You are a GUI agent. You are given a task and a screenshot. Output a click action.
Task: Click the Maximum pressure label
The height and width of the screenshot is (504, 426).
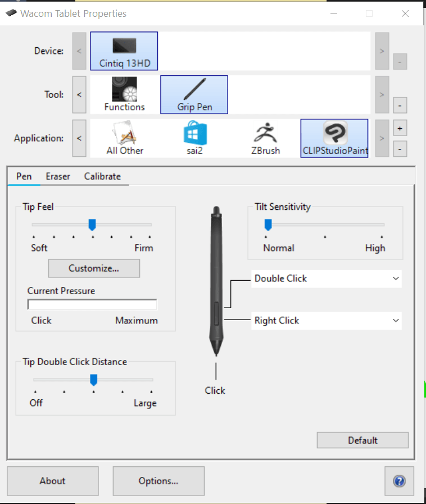[137, 321]
